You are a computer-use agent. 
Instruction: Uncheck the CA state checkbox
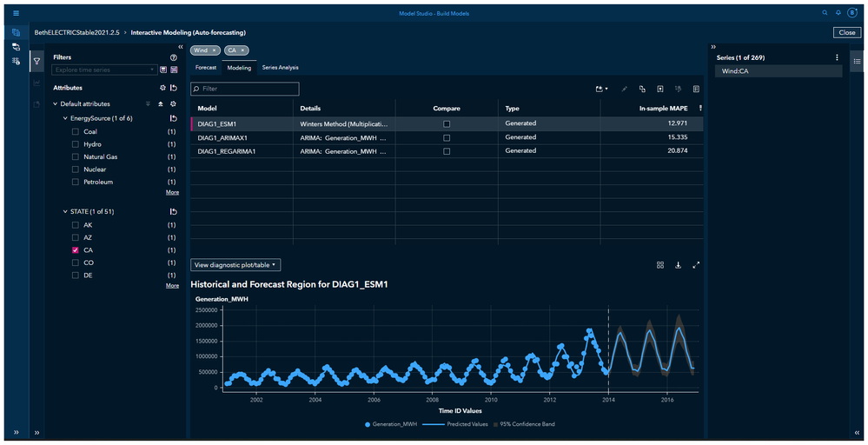tap(76, 249)
